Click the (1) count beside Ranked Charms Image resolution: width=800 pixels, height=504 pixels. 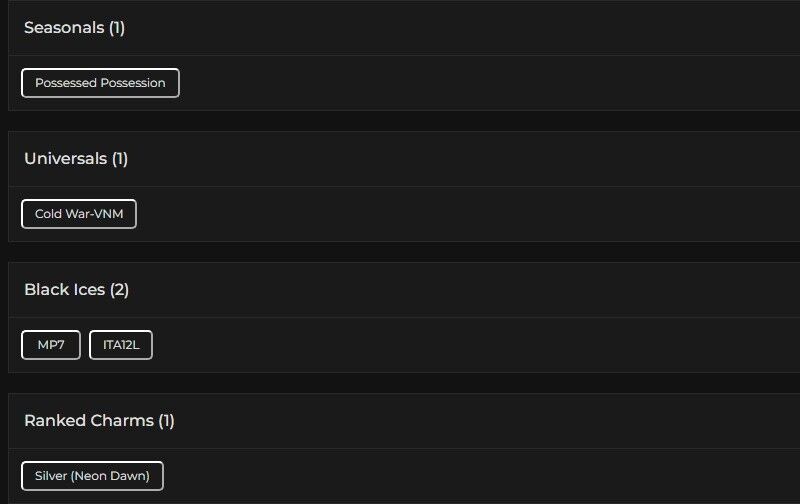[166, 421]
